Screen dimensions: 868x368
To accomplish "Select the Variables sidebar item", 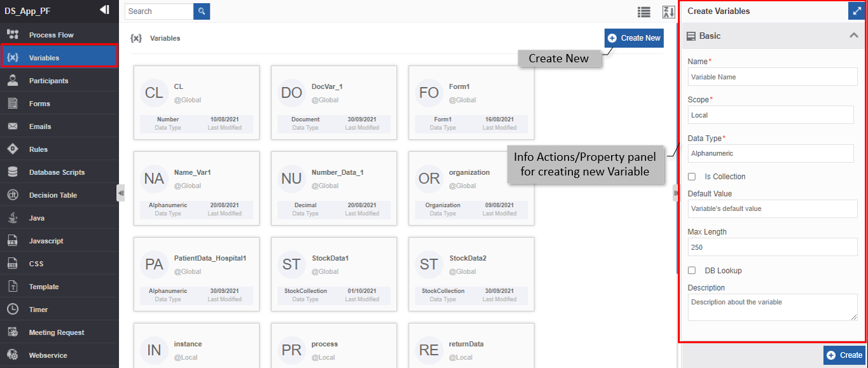I will coord(59,58).
